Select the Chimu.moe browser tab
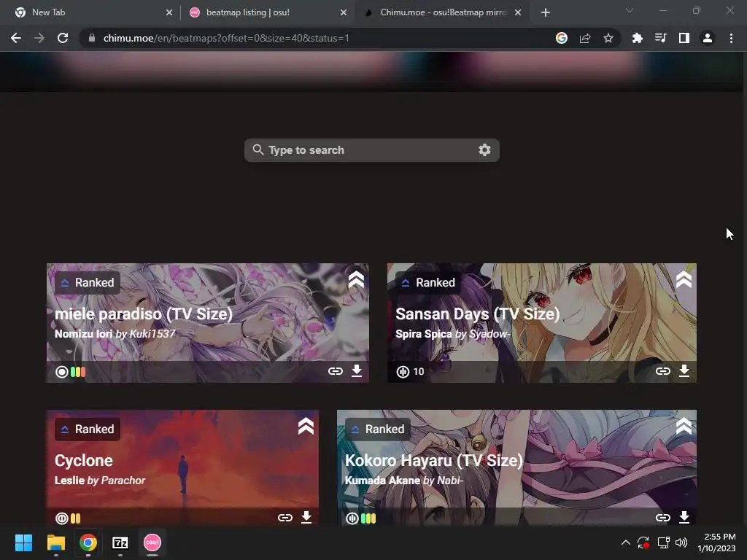 coord(442,12)
